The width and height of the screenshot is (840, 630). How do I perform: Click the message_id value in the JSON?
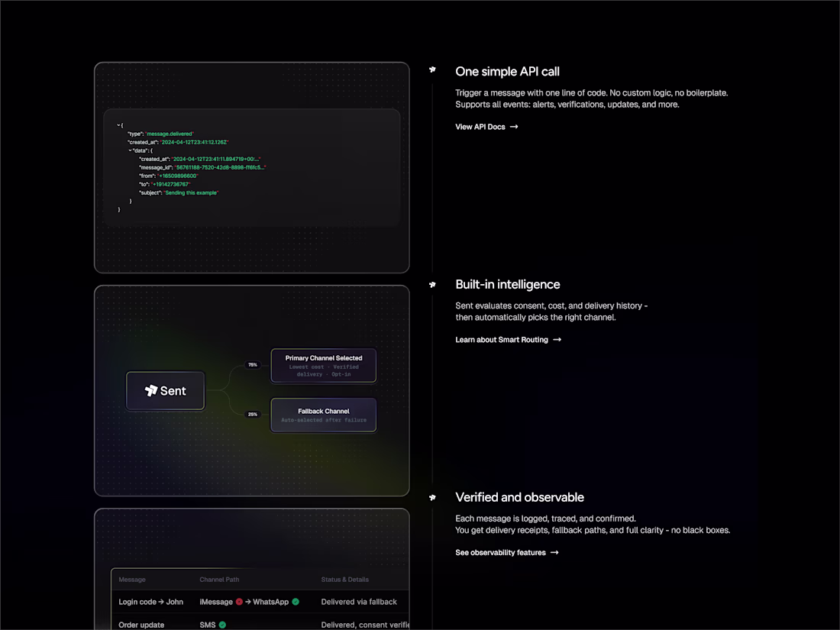tap(220, 168)
